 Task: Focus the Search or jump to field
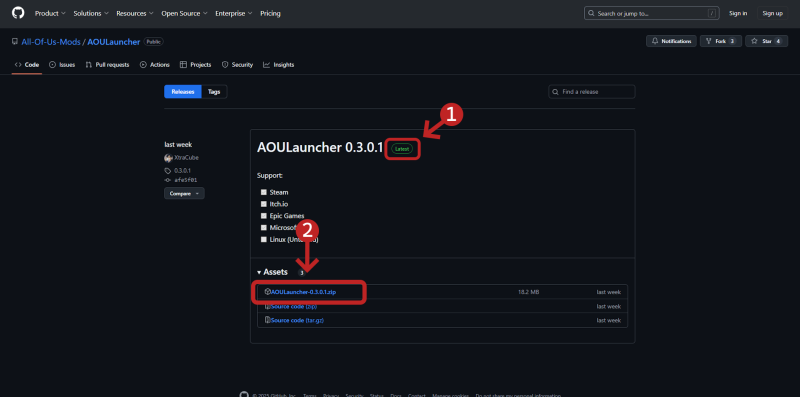pos(652,13)
